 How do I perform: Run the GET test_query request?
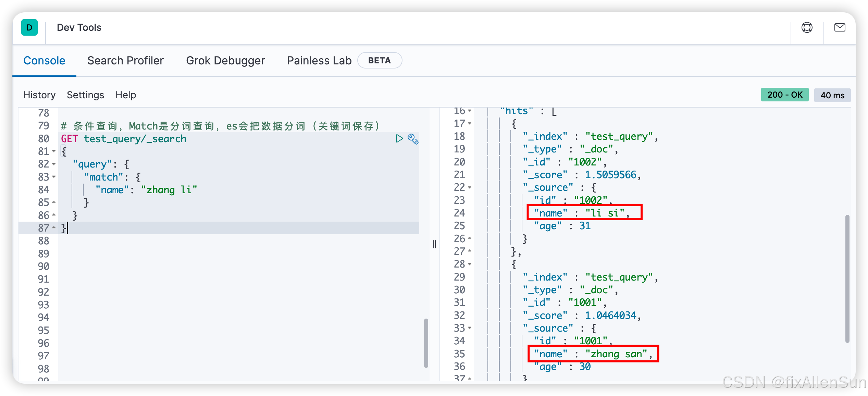tap(399, 138)
